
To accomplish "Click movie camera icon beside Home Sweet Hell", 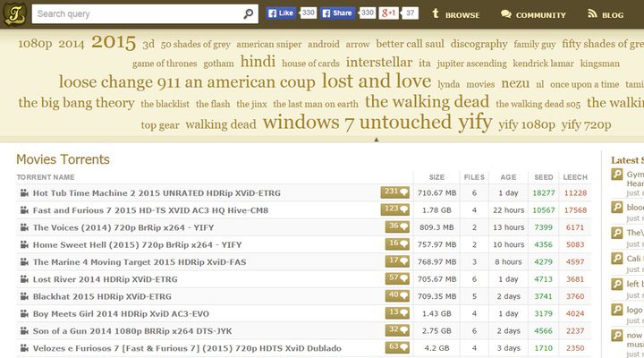I will tap(24, 244).
